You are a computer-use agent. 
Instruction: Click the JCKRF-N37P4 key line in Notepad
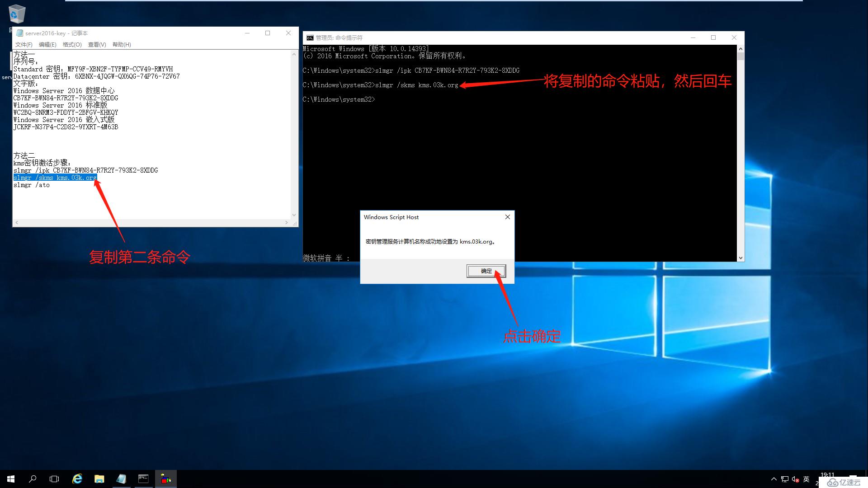click(x=66, y=127)
